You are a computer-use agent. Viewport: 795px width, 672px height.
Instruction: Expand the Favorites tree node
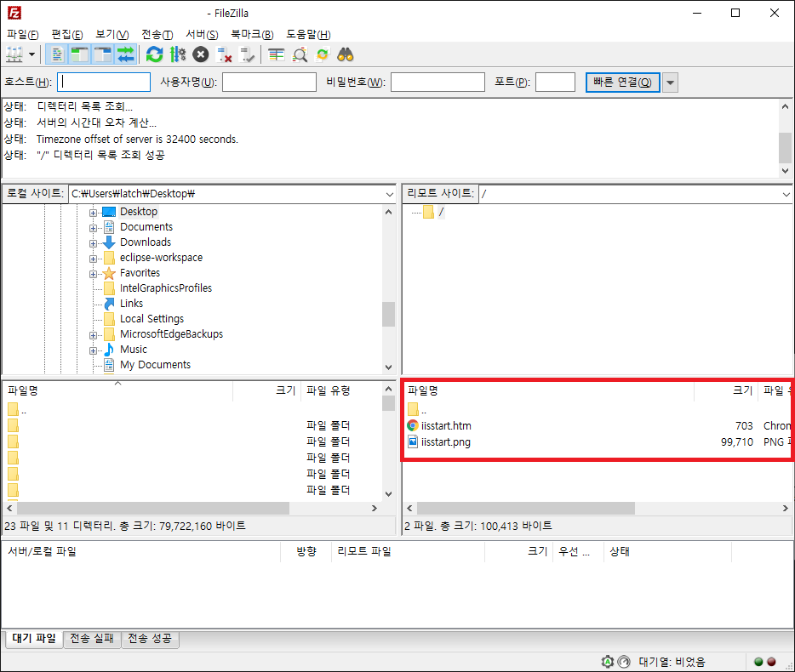click(93, 274)
